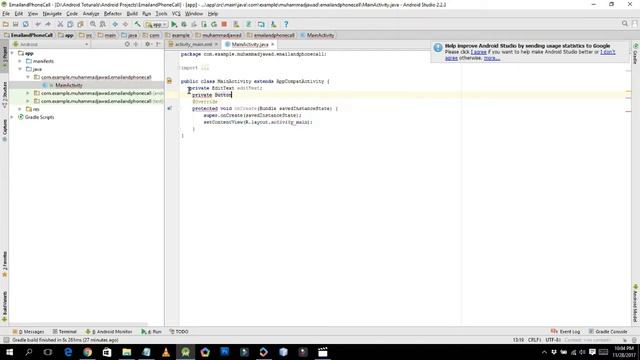Image resolution: width=640 pixels, height=360 pixels.
Task: Click the Redo arrow icon
Action: tap(48, 24)
